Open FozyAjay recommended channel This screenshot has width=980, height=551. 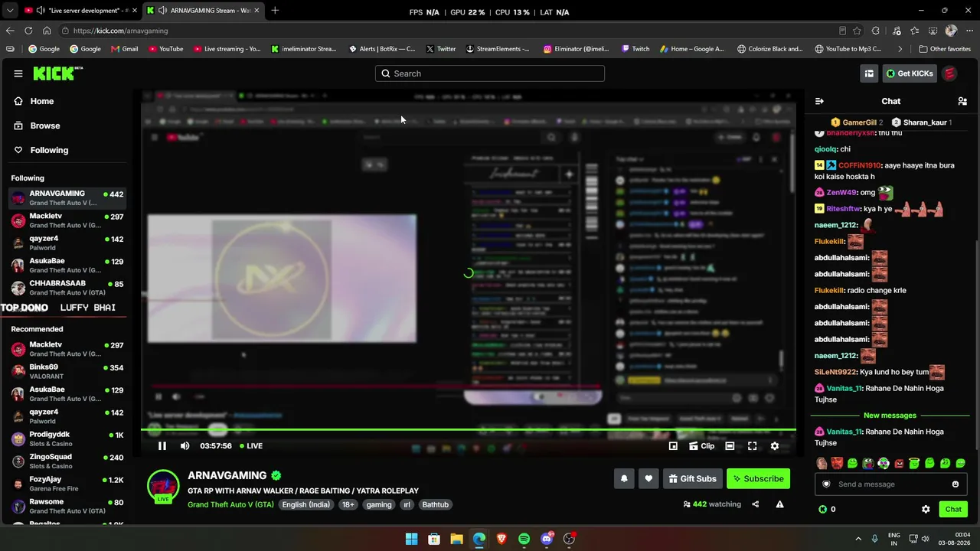67,484
